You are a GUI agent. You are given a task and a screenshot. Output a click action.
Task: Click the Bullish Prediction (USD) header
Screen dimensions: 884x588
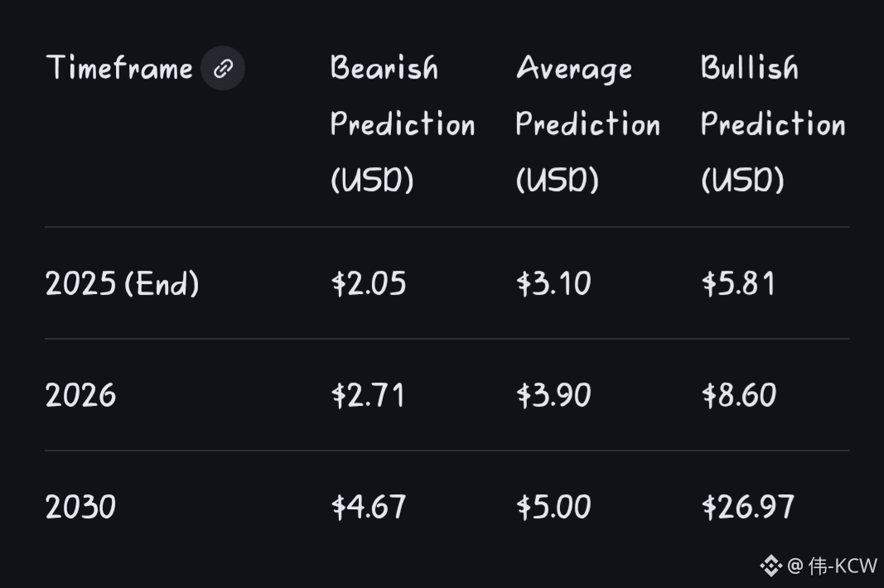[772, 124]
